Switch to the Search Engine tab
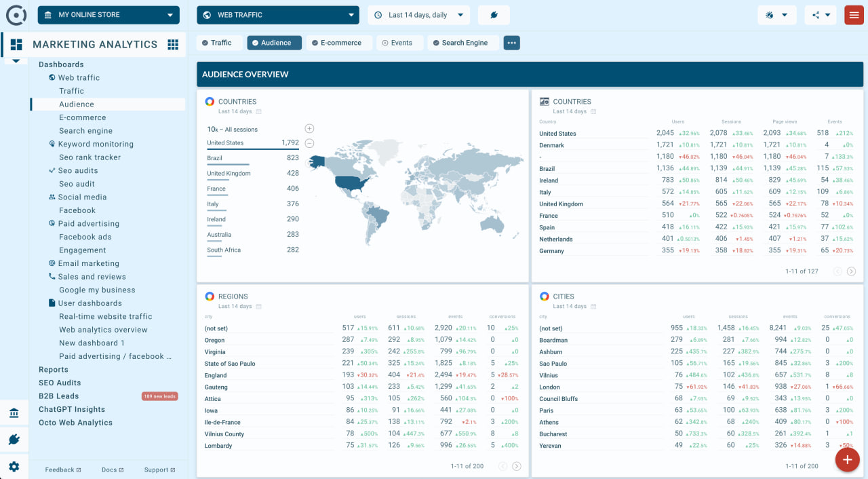 463,43
